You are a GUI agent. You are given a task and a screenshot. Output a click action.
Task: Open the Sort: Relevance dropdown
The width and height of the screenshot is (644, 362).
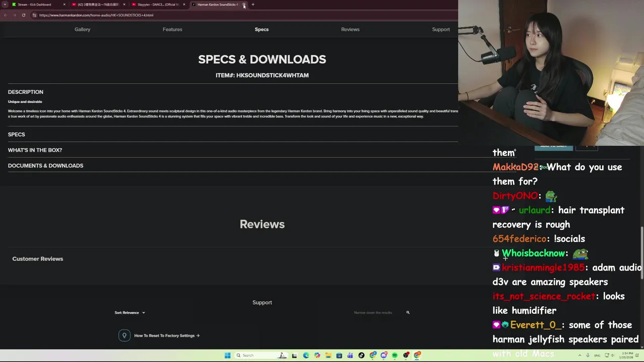(130, 313)
